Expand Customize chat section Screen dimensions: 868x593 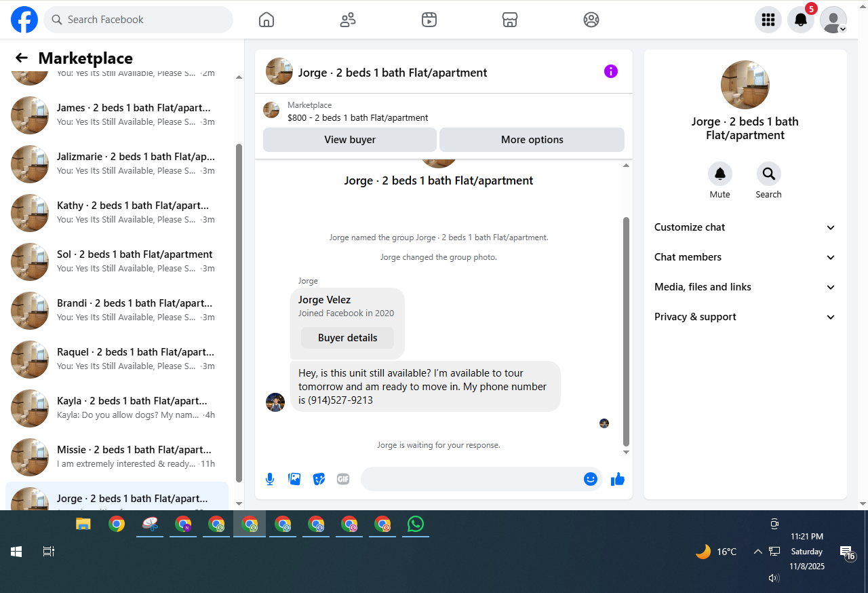[745, 227]
